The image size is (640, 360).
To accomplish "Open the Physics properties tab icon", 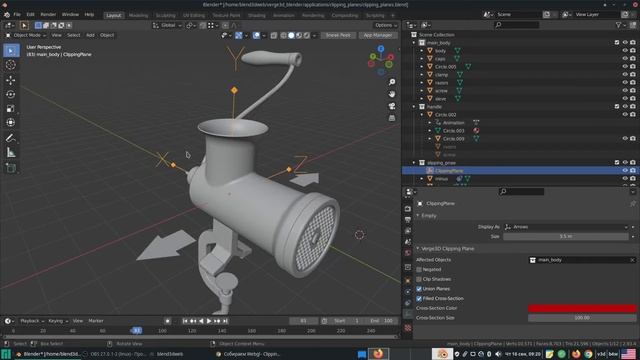I will tap(408, 292).
